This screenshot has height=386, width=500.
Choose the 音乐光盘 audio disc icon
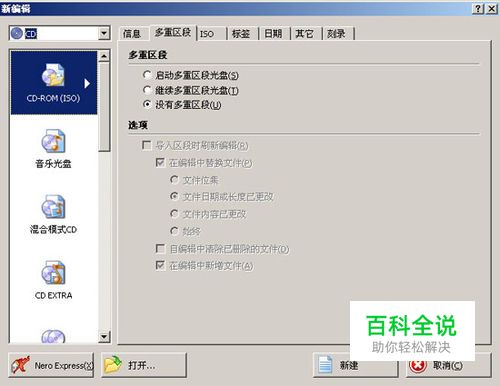pyautogui.click(x=53, y=149)
